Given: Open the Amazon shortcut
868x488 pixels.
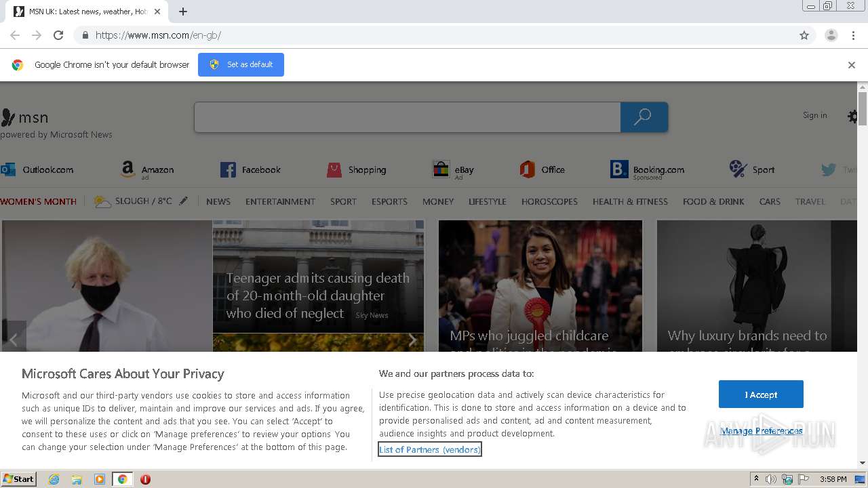Looking at the screenshot, I should [x=147, y=169].
